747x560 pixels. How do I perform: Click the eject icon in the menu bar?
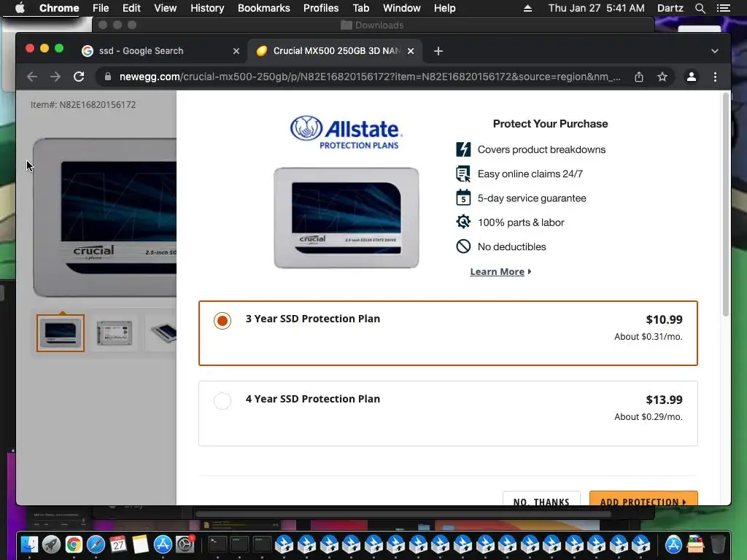(527, 8)
